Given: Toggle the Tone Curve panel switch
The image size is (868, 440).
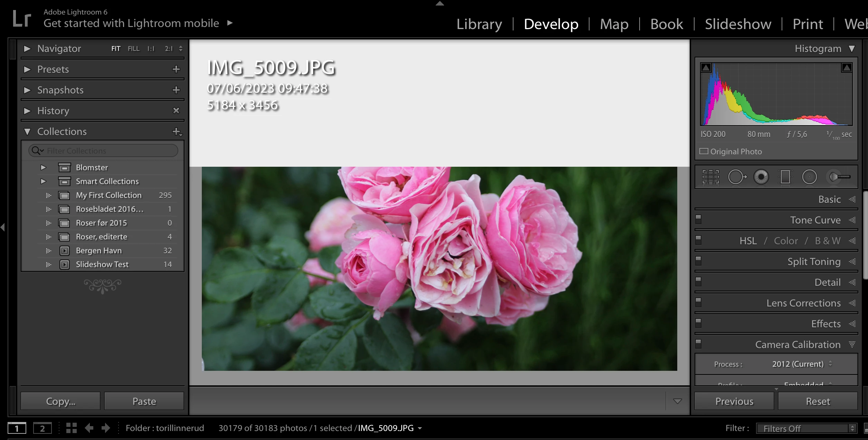Looking at the screenshot, I should [698, 219].
